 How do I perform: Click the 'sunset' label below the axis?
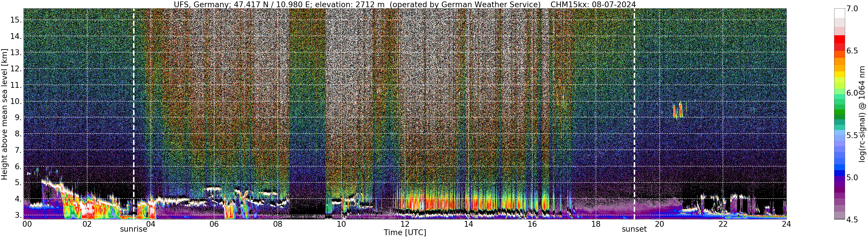point(634,229)
